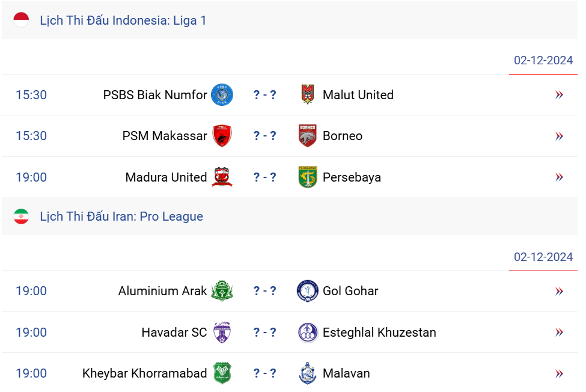The width and height of the screenshot is (586, 392).
Task: Click the PSBS Biak Numfor team logo
Action: click(222, 95)
